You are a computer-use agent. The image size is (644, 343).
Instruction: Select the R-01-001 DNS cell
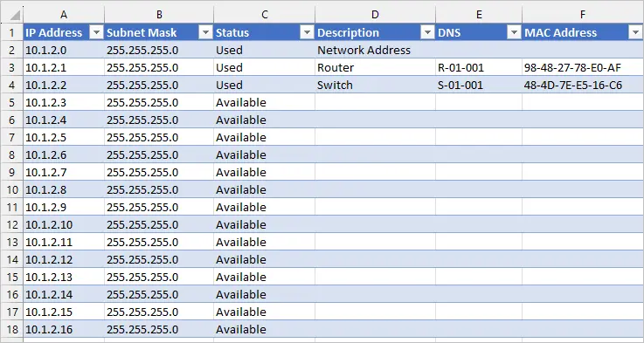coord(479,67)
